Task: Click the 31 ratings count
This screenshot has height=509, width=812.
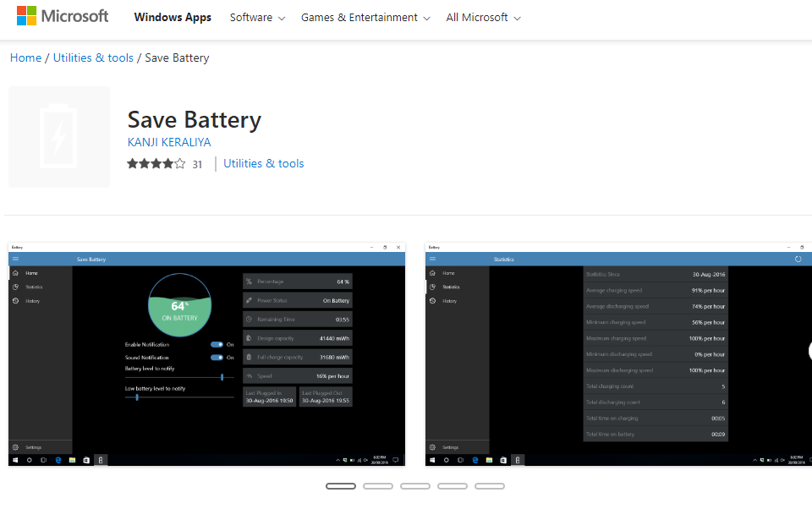Action: 197,165
